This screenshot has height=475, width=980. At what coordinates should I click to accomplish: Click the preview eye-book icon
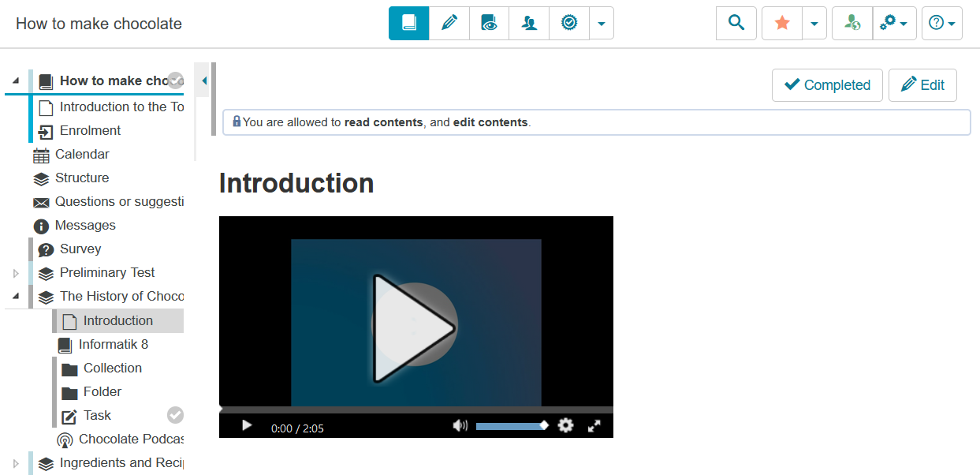(x=489, y=24)
